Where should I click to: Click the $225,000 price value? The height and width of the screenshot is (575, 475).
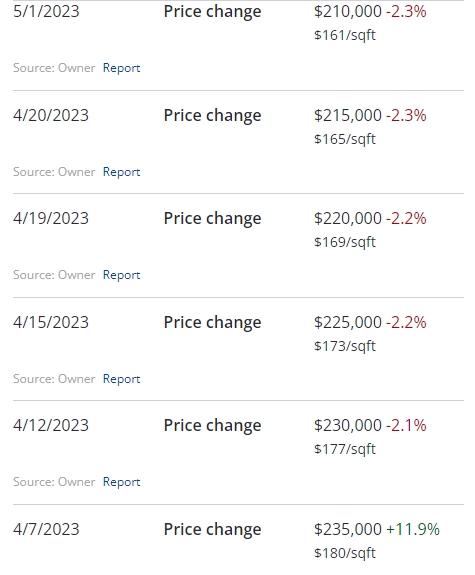point(348,322)
